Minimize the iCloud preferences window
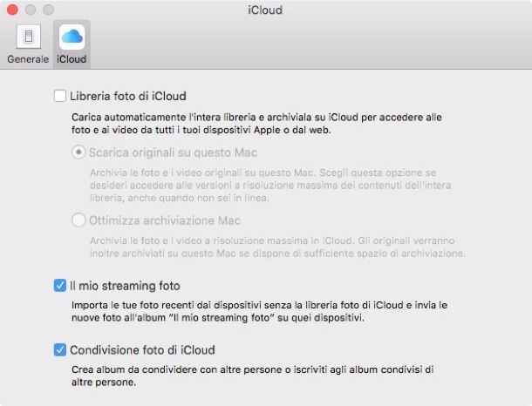532x406 pixels. click(x=29, y=10)
